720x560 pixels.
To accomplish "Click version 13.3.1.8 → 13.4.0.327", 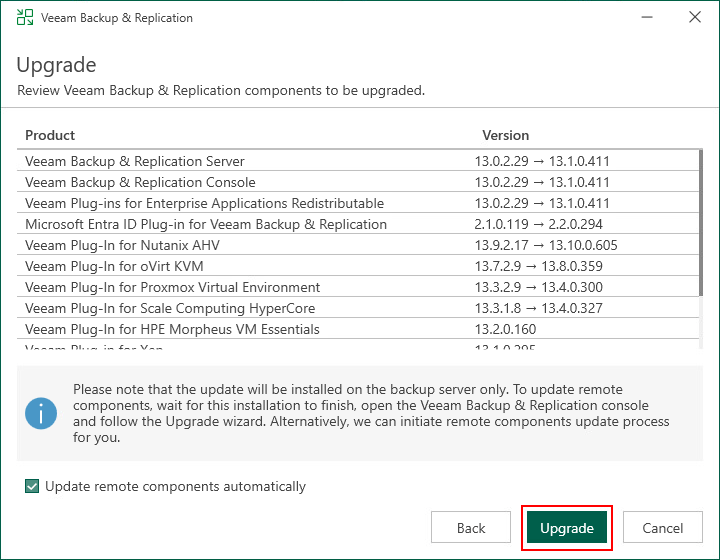I will point(539,308).
